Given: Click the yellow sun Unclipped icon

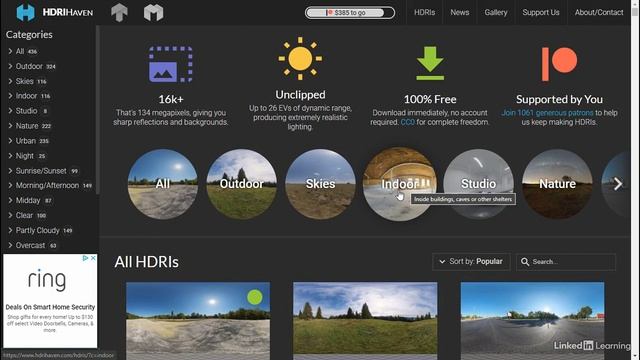Looking at the screenshot, I should click(x=300, y=58).
